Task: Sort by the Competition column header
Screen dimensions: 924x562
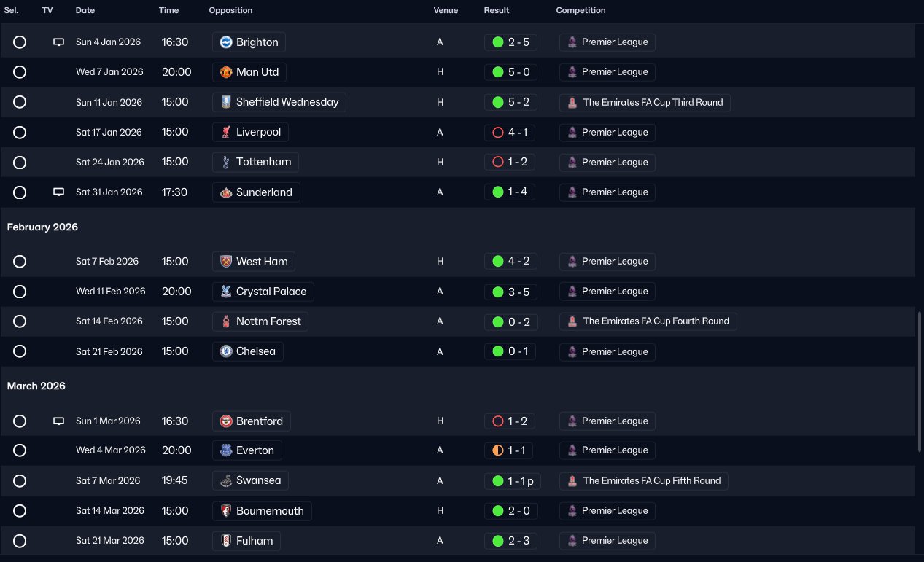Action: (581, 11)
